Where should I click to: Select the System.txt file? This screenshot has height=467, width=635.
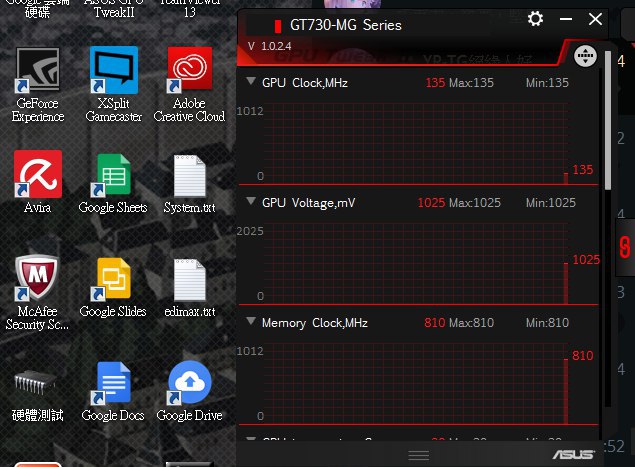(x=190, y=184)
